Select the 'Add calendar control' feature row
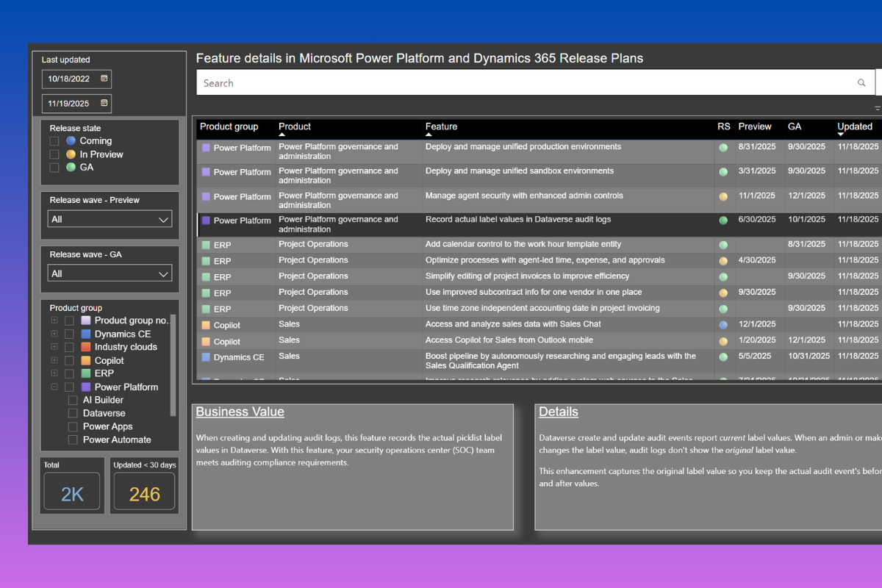Screen dimensions: 882x588 [x=523, y=245]
